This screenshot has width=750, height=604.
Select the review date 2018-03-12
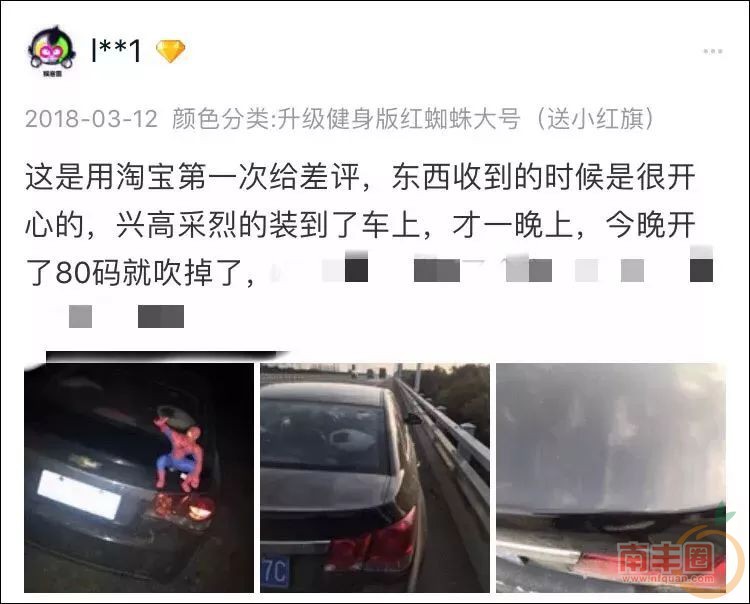pyautogui.click(x=91, y=119)
